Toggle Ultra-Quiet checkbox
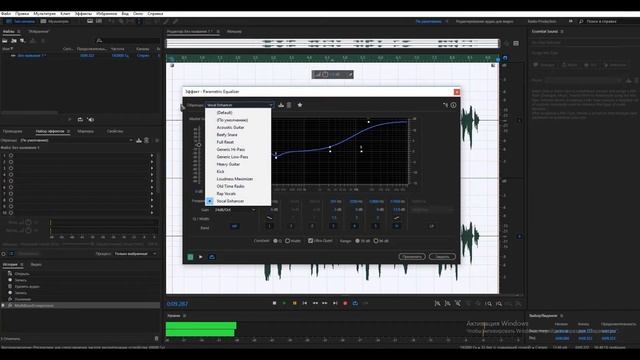The height and width of the screenshot is (360, 640). coord(311,241)
